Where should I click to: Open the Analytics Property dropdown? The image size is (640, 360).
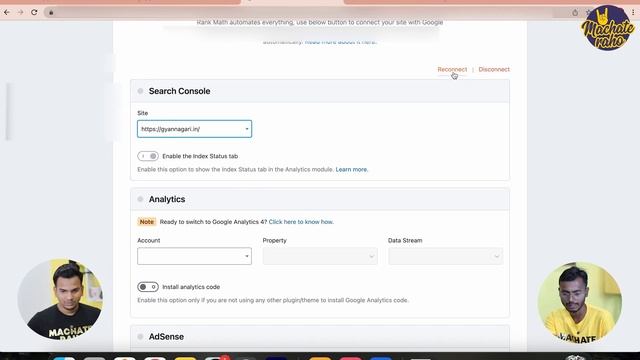320,256
